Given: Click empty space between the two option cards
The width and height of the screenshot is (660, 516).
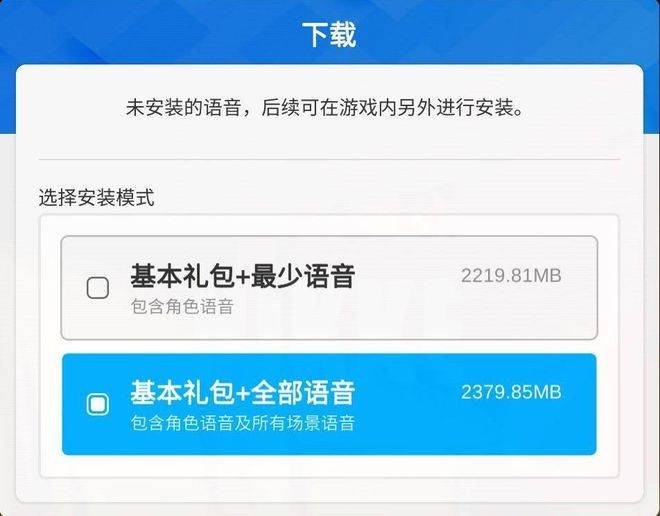Looking at the screenshot, I should click(329, 346).
